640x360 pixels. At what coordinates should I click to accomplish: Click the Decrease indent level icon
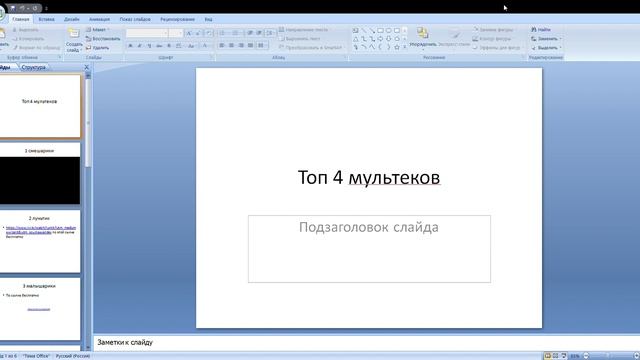pyautogui.click(x=250, y=33)
